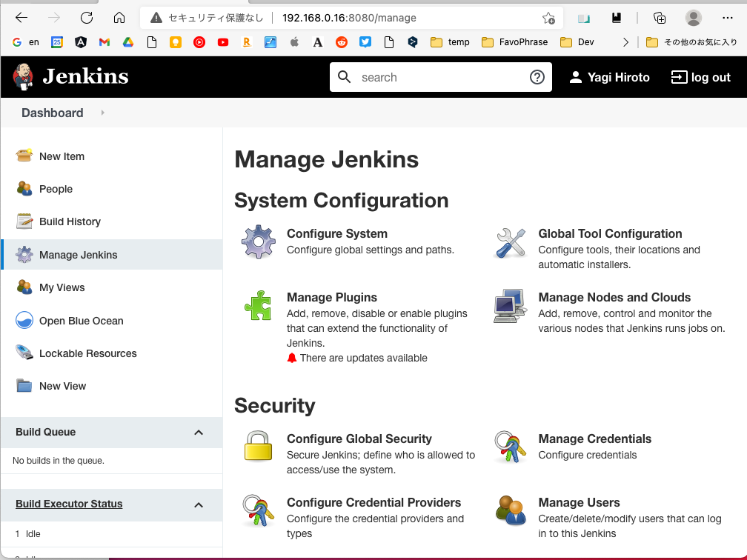This screenshot has width=747, height=560.
Task: Collapse the Build Queue panel
Action: pos(199,433)
